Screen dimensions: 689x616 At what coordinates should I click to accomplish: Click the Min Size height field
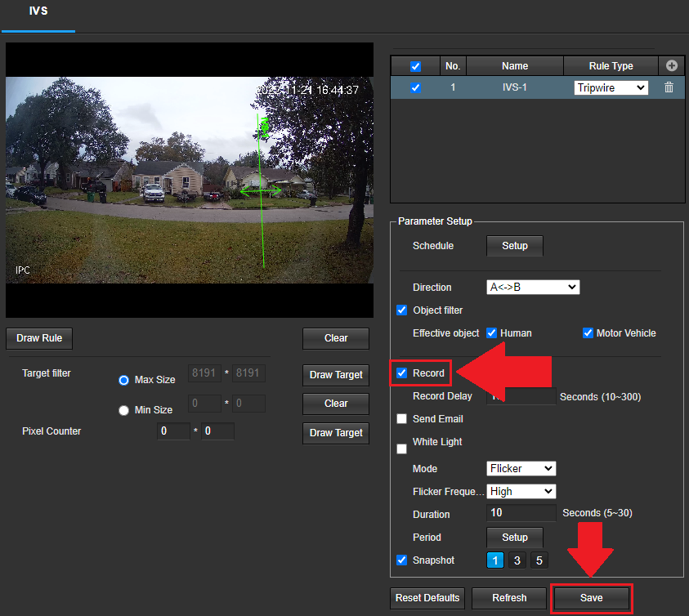point(248,404)
